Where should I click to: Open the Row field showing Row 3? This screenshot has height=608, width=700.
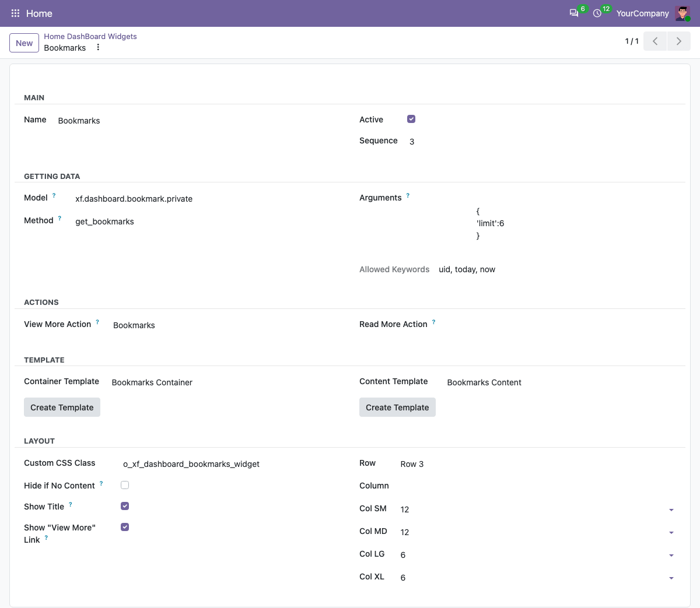coord(537,464)
